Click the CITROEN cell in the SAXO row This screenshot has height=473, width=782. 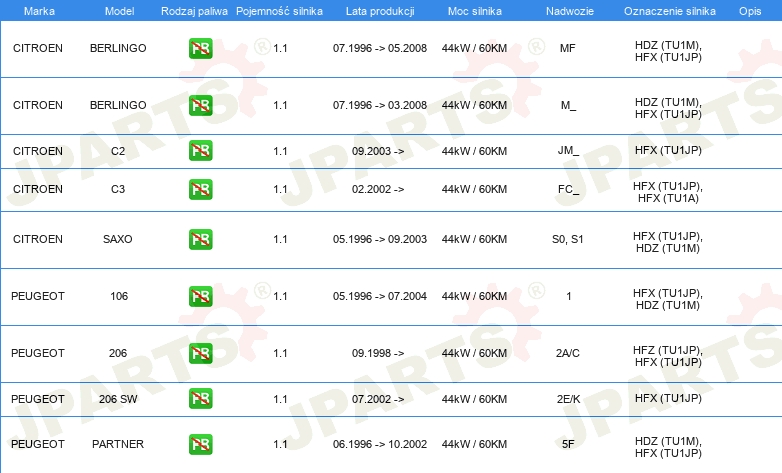[38, 239]
